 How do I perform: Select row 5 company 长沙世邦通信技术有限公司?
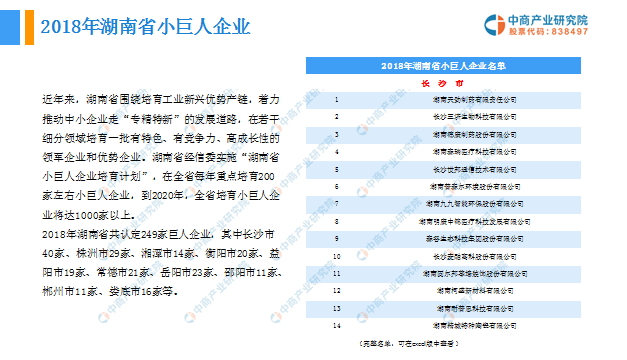(474, 169)
